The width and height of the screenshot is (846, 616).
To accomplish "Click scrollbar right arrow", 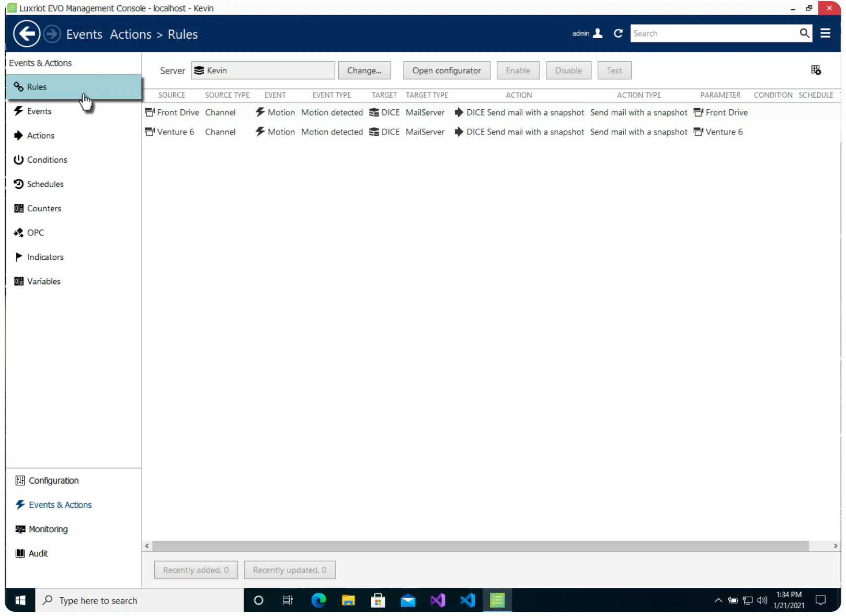I will (835, 546).
